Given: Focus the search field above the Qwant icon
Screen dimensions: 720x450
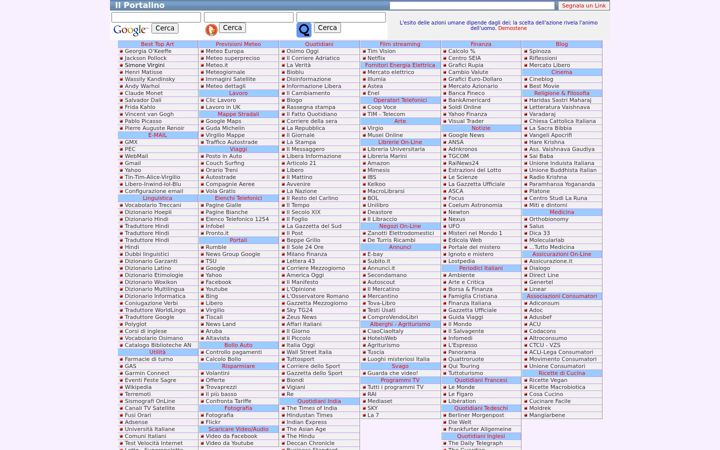Looking at the screenshot, I should coord(341,17).
